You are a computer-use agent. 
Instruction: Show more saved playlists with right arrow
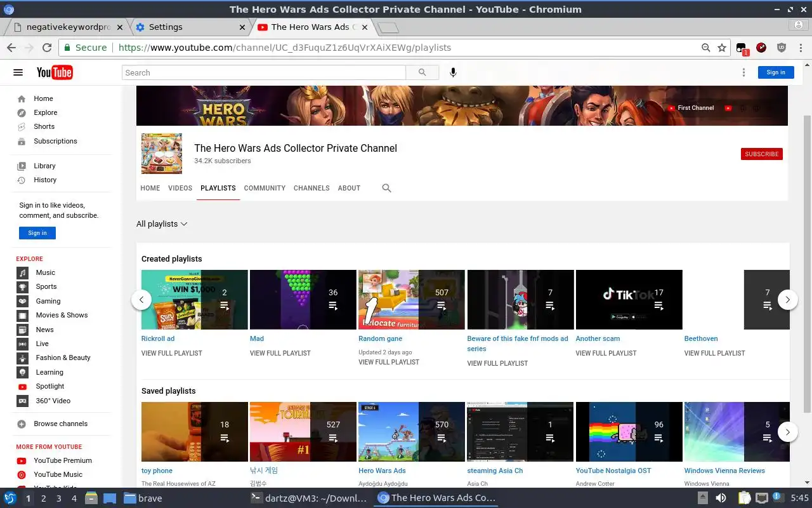pyautogui.click(x=787, y=432)
